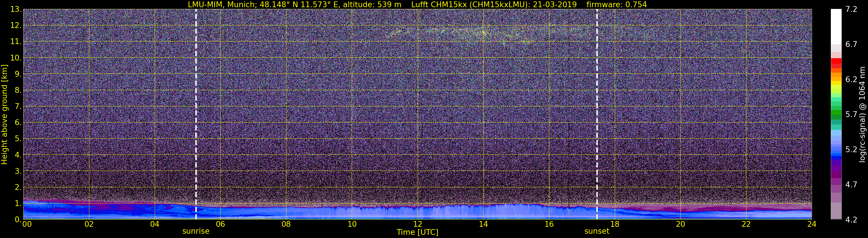Screen dimensions: 868x238
Task: Click the height axis tick '1.'
Action: click(18, 204)
